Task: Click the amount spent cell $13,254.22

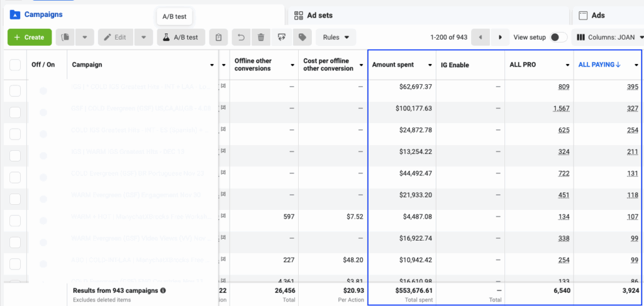Action: coord(416,152)
